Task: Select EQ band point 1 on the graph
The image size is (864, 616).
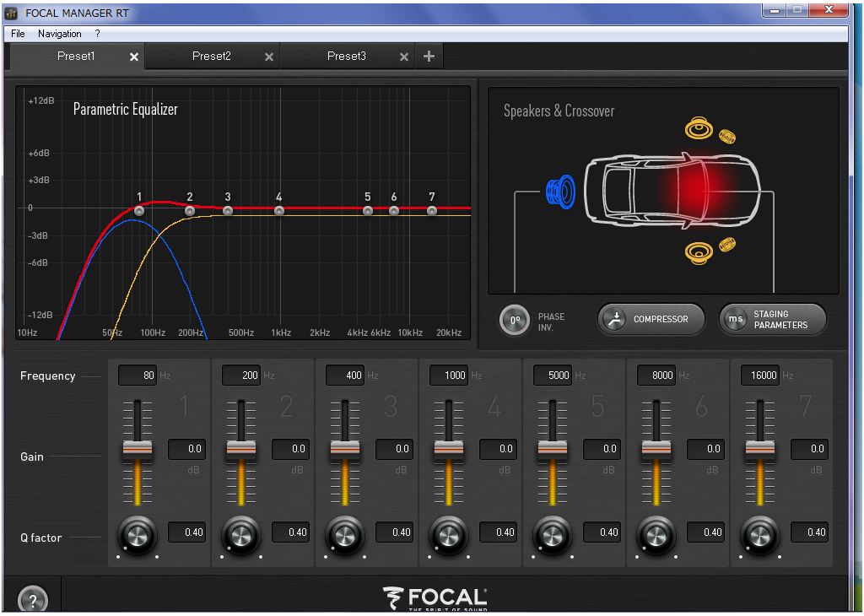Action: [x=139, y=211]
